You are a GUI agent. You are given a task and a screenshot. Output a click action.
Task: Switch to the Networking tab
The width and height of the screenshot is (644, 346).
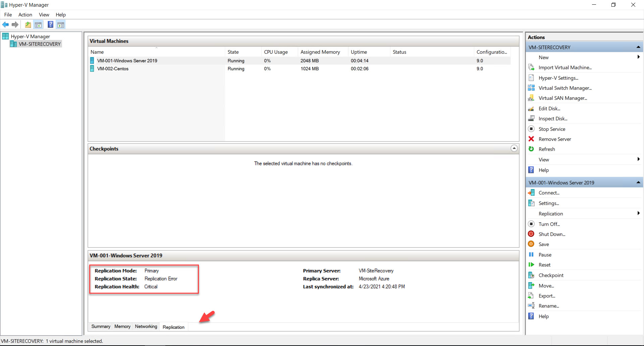click(146, 327)
